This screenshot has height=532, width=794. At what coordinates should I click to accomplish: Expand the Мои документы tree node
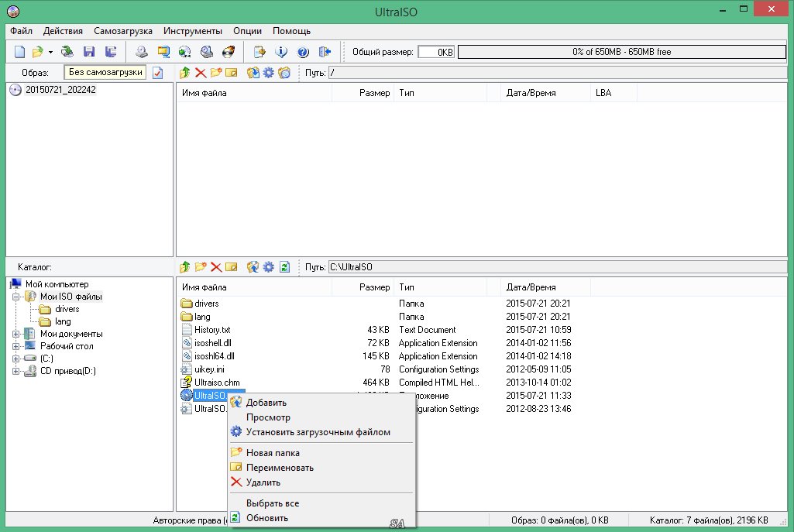coord(15,334)
